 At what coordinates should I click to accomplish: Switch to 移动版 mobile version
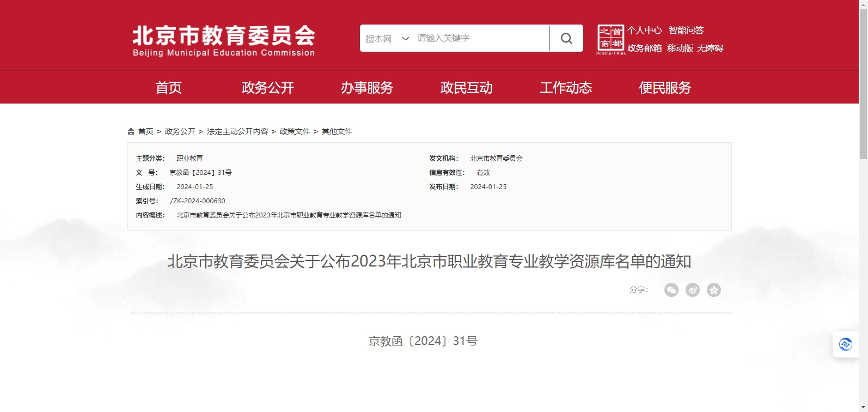pos(680,49)
